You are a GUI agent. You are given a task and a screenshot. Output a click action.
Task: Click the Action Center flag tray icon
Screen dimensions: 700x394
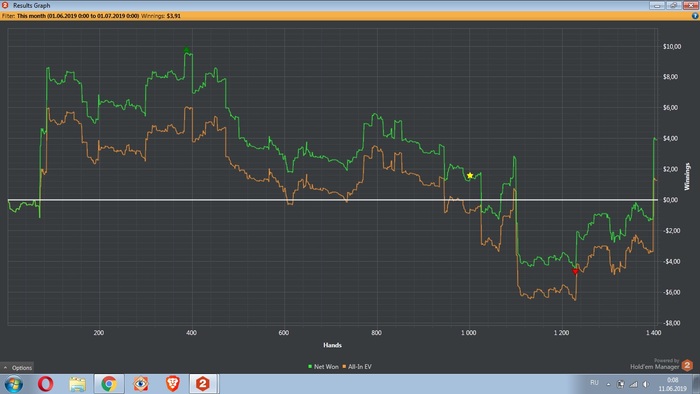[x=621, y=384]
